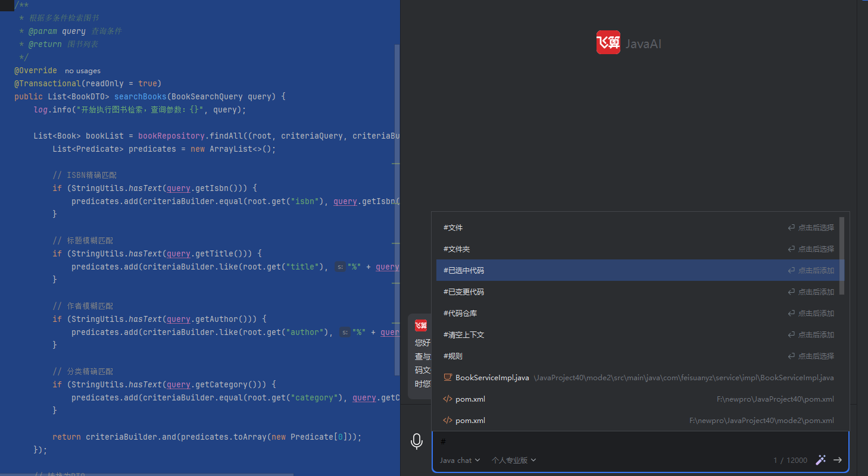868x476 pixels.
Task: Click the microphone voice input icon
Action: (x=417, y=441)
